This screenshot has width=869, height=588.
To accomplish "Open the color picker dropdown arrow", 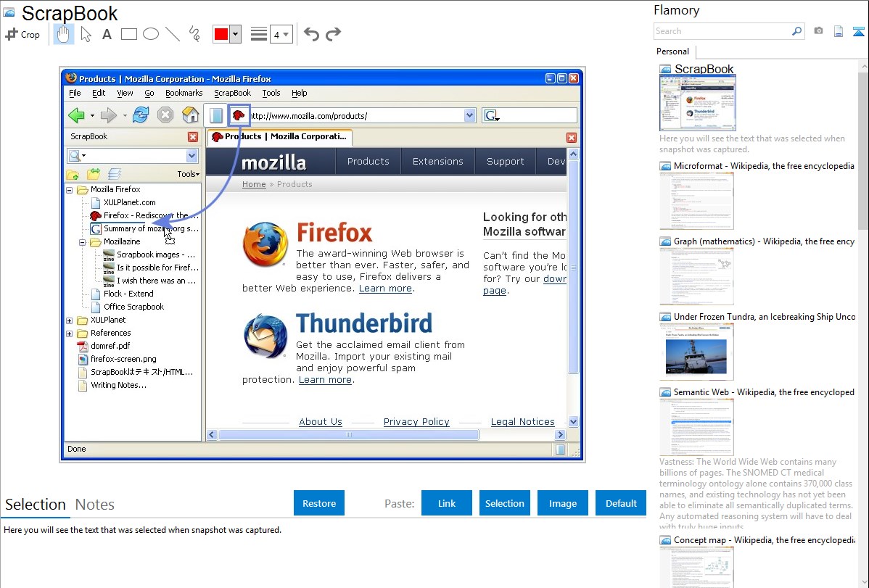I will [236, 34].
